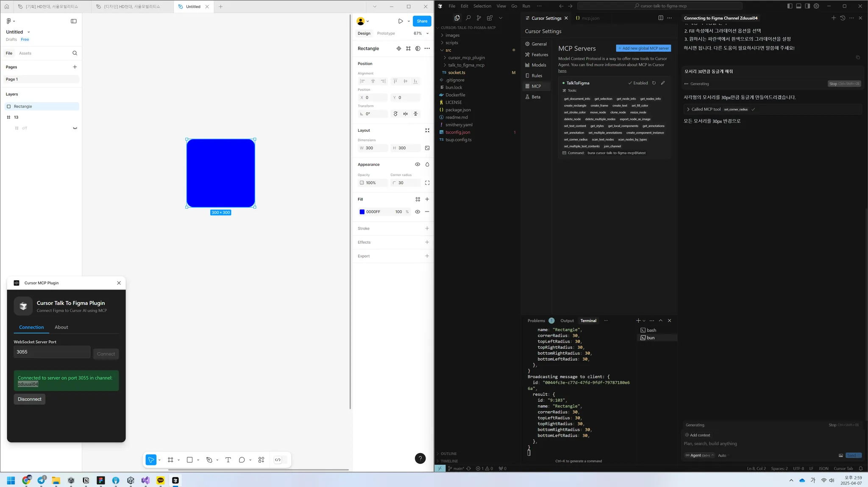868x487 pixels.
Task: Select the Pen tool in bottom toolbar
Action: (x=209, y=460)
